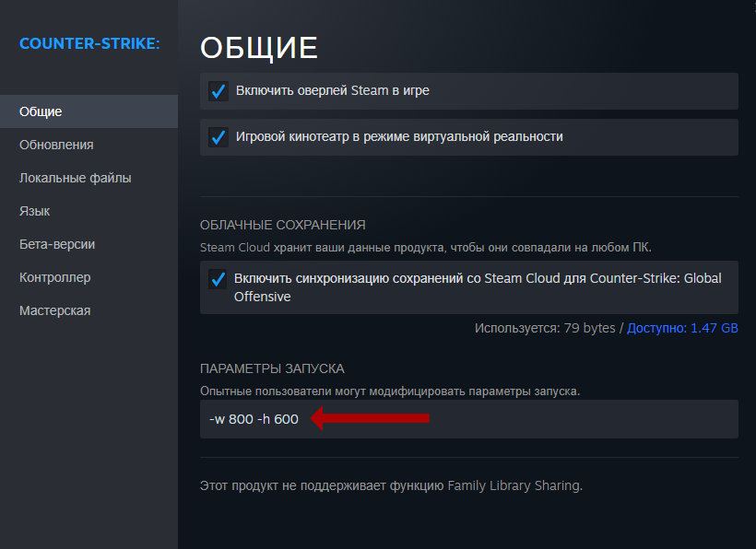Open the 'Обновления' section

pyautogui.click(x=56, y=145)
